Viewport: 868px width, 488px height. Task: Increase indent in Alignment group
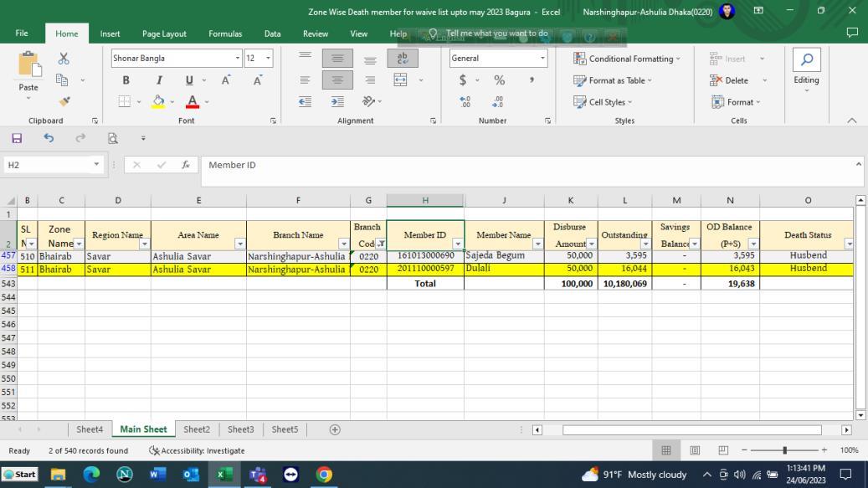pyautogui.click(x=337, y=102)
